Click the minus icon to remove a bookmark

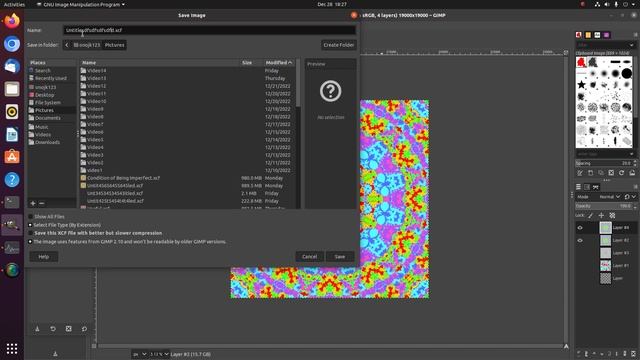(41, 203)
